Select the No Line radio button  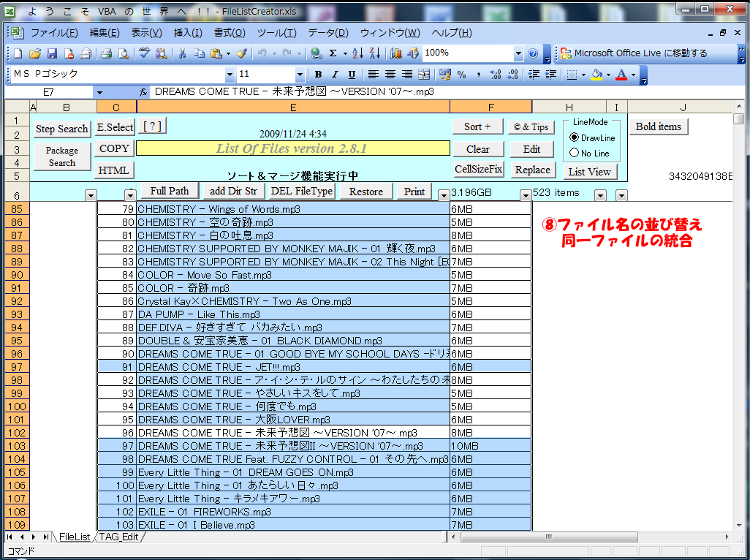(574, 153)
